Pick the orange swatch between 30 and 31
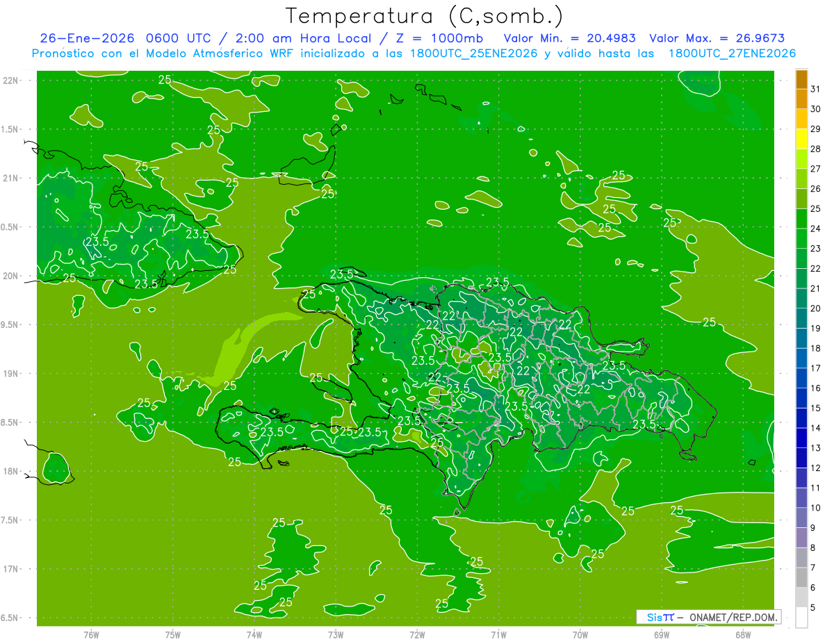Viewport: 834px width, 644px height. (x=801, y=99)
